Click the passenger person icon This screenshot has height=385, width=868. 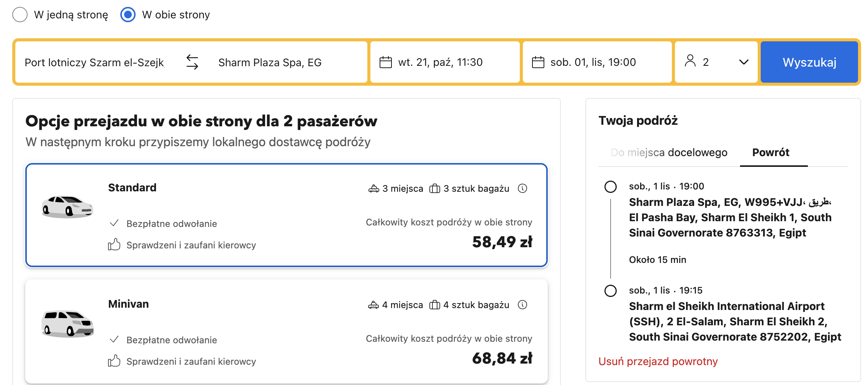[690, 61]
